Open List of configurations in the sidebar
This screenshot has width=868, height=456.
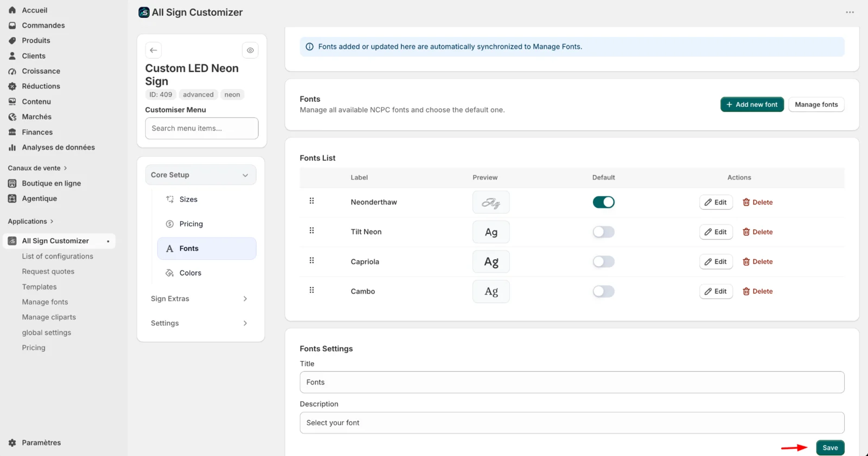[x=58, y=256]
